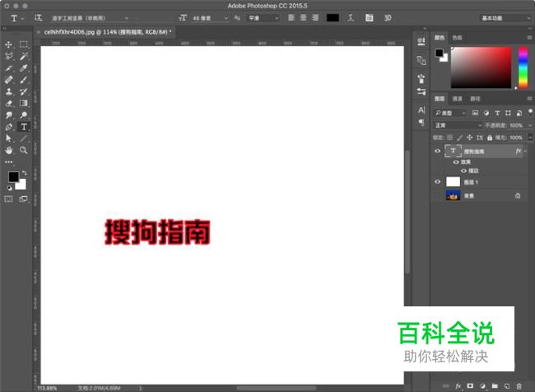
Task: Open the layer fill dropdown arrow
Action: [530, 138]
